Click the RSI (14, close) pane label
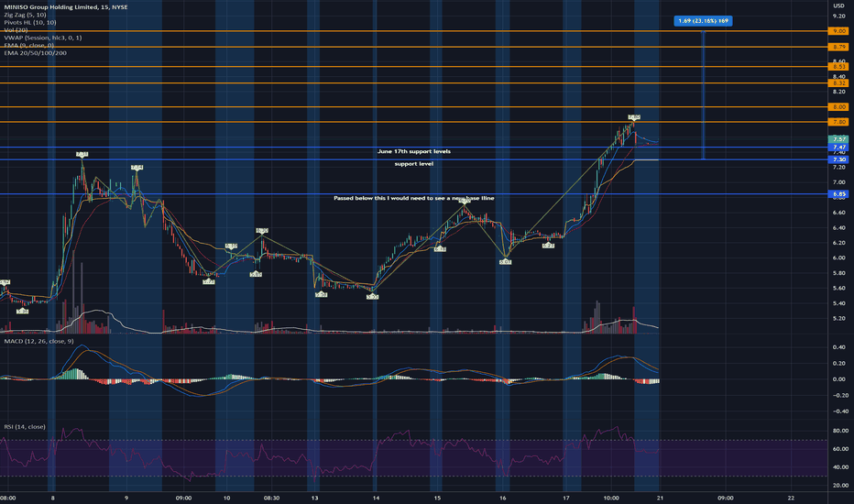 click(x=25, y=427)
